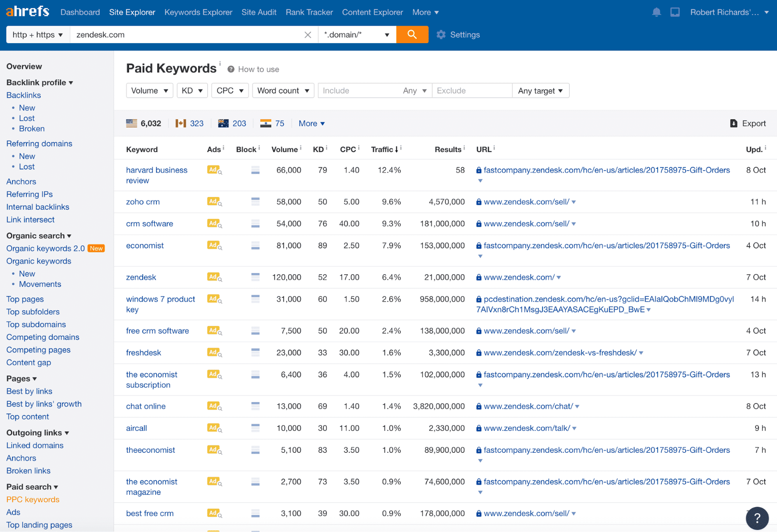Viewport: 777px width, 532px height.
Task: Clear the zendesk.com search using the X
Action: [307, 35]
